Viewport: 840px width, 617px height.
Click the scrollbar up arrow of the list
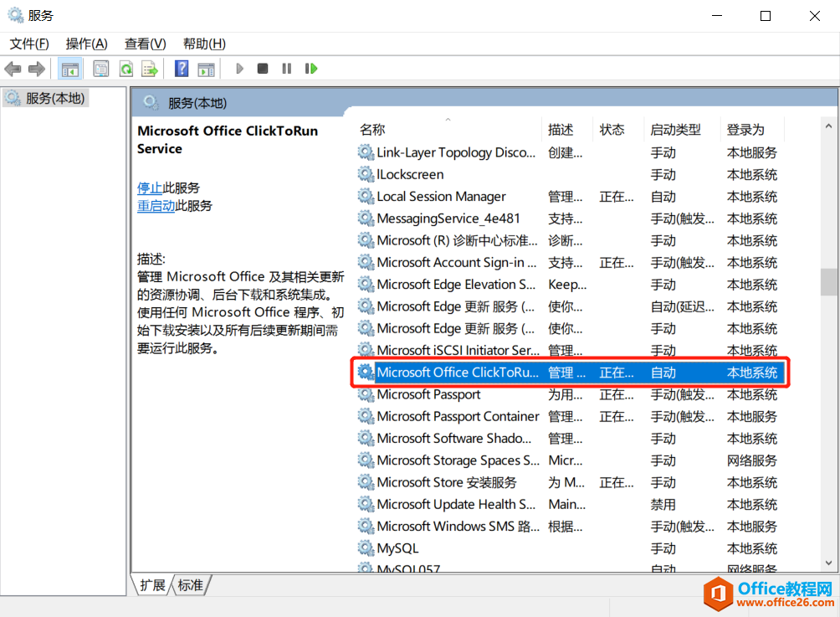(829, 126)
